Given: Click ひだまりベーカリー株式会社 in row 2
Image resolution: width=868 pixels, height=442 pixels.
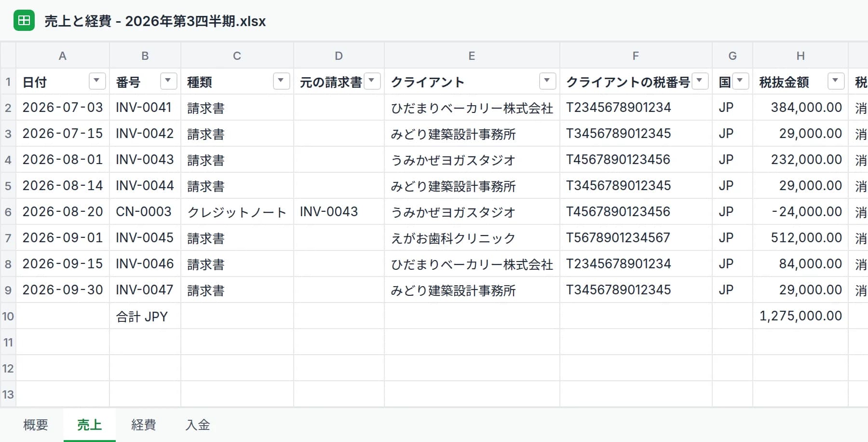Looking at the screenshot, I should coord(472,107).
